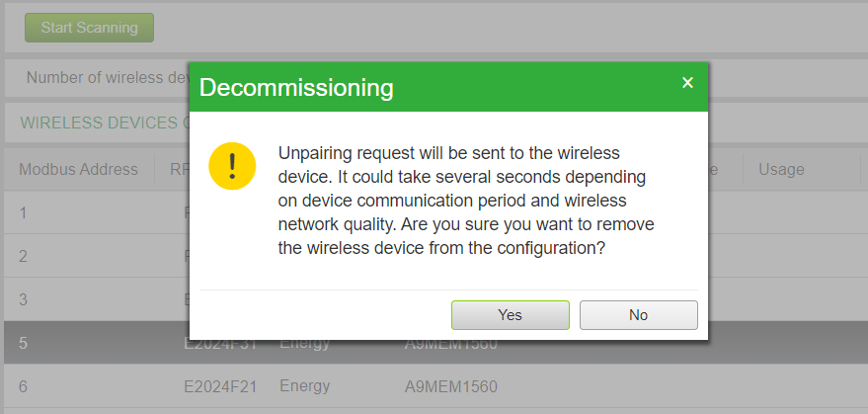This screenshot has height=414, width=868.
Task: Select the row with Modbus address 3
Action: click(97, 299)
